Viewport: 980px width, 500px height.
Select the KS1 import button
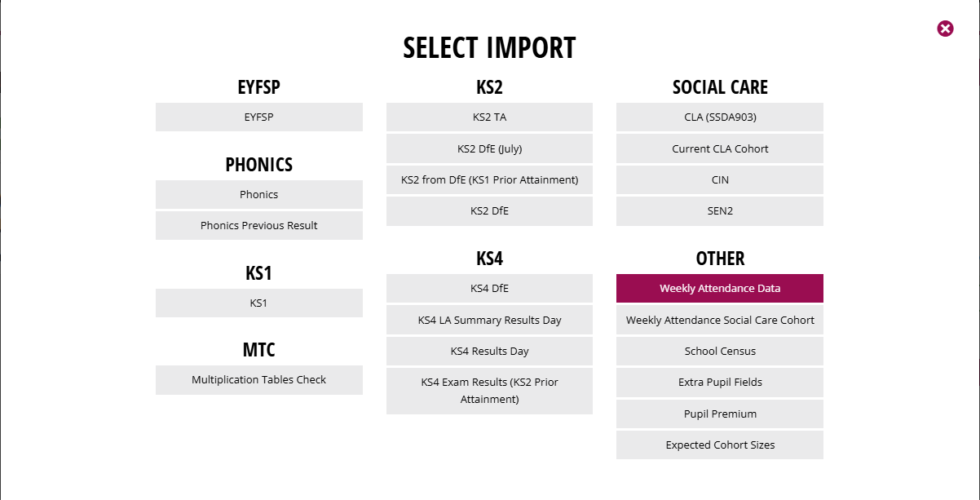click(259, 303)
